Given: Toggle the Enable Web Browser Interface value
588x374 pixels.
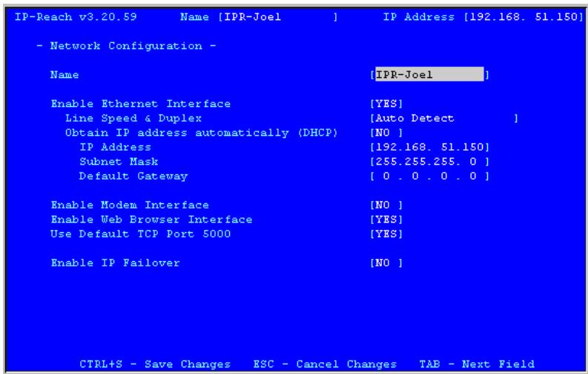Looking at the screenshot, I should click(386, 220).
